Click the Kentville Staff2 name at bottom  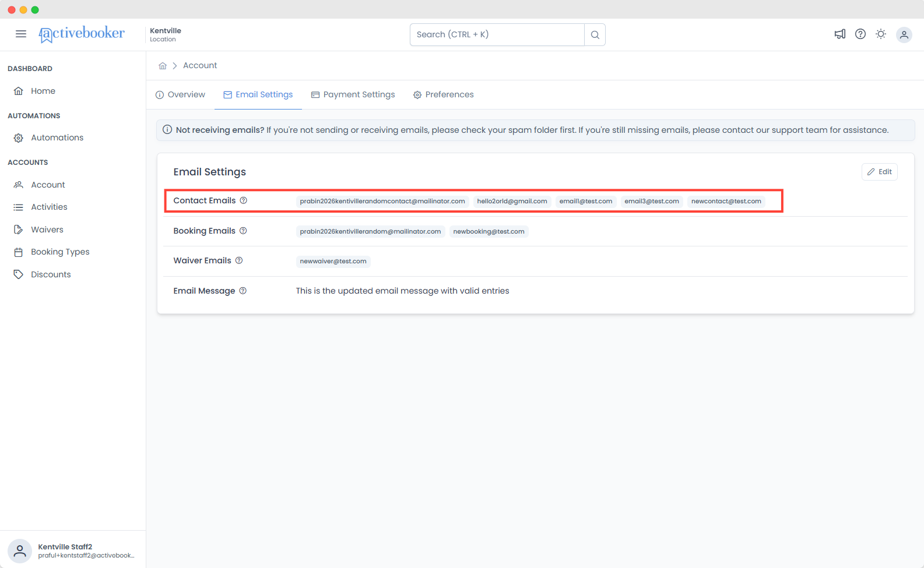pyautogui.click(x=65, y=546)
